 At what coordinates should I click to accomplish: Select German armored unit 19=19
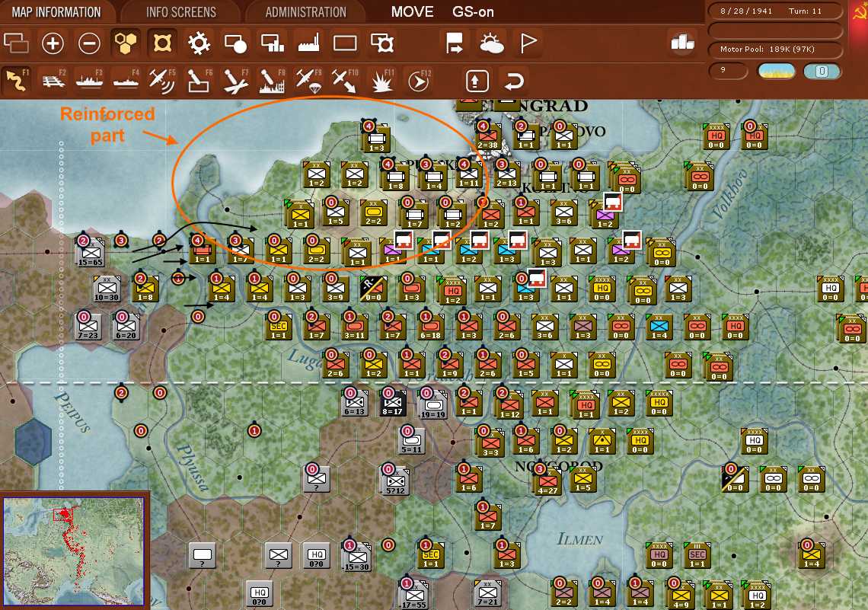(433, 404)
